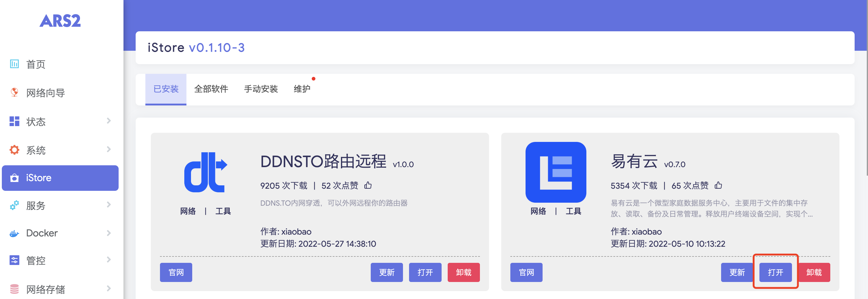Click the text '5354 次下载'

click(634, 186)
